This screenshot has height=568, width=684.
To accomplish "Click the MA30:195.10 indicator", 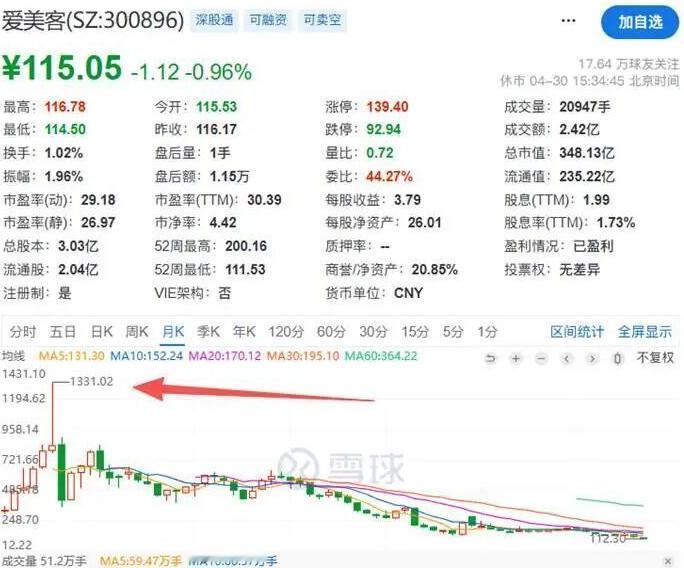I will pyautogui.click(x=303, y=356).
